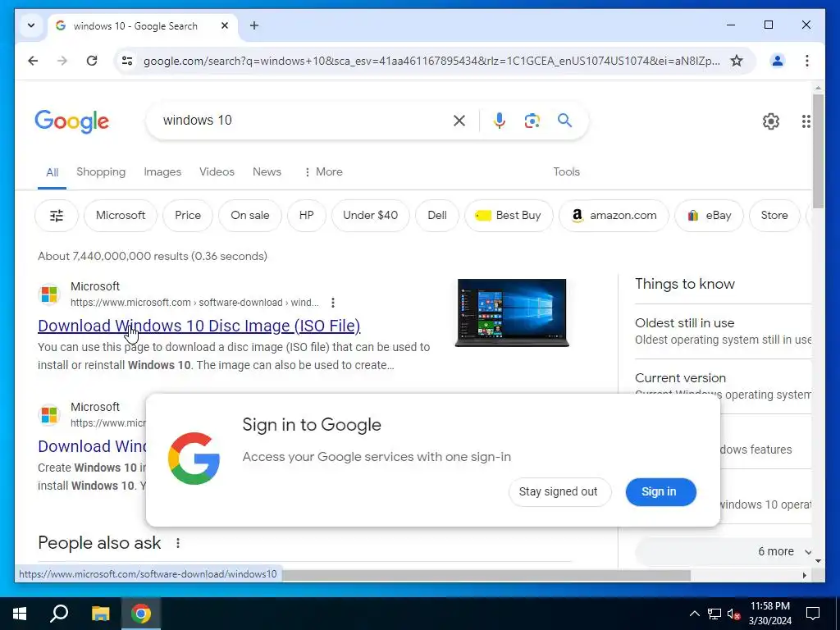
Task: Open the search Tools option
Action: tap(566, 172)
